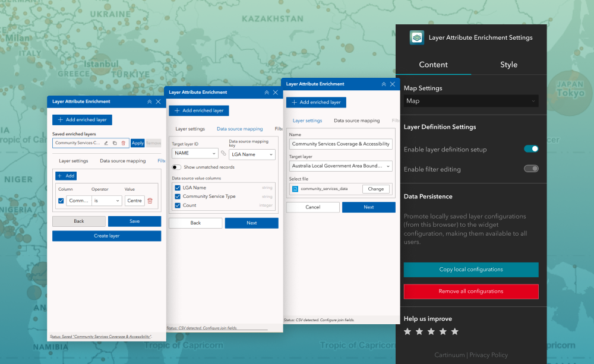Open the Target layer ID dropdown
Viewport: 594px width, 364px height.
194,153
